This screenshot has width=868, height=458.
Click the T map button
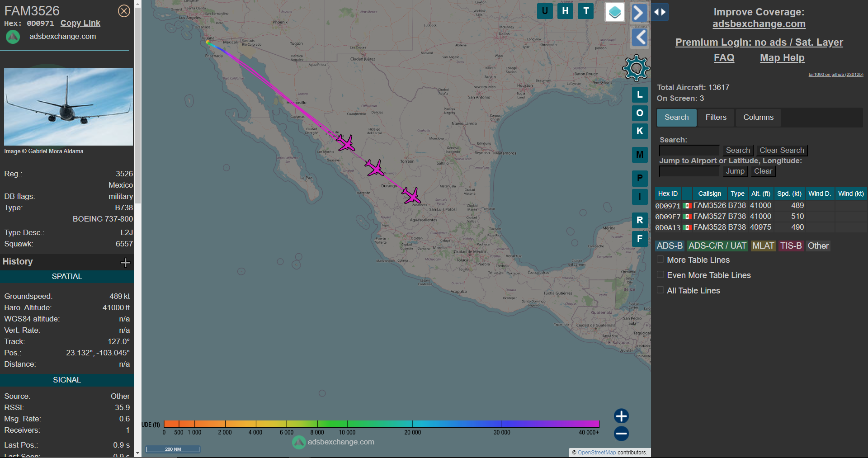[586, 11]
